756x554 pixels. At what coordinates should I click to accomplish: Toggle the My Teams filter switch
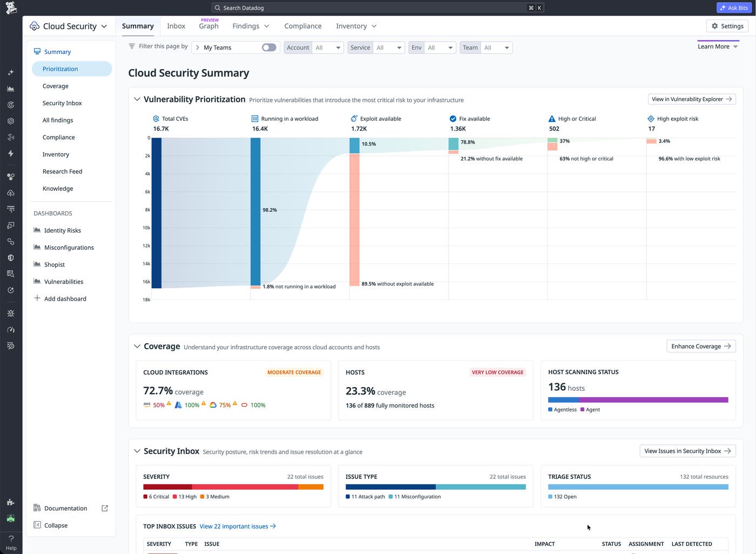click(269, 48)
